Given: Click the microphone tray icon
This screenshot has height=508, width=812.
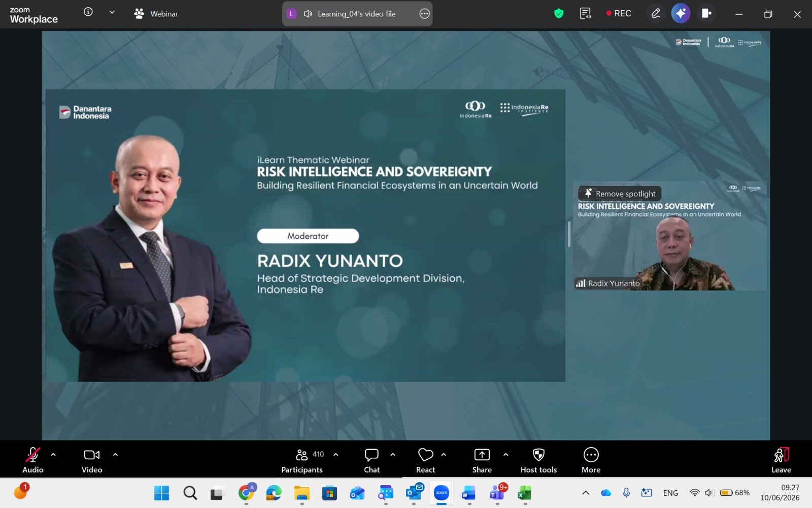Looking at the screenshot, I should click(626, 493).
